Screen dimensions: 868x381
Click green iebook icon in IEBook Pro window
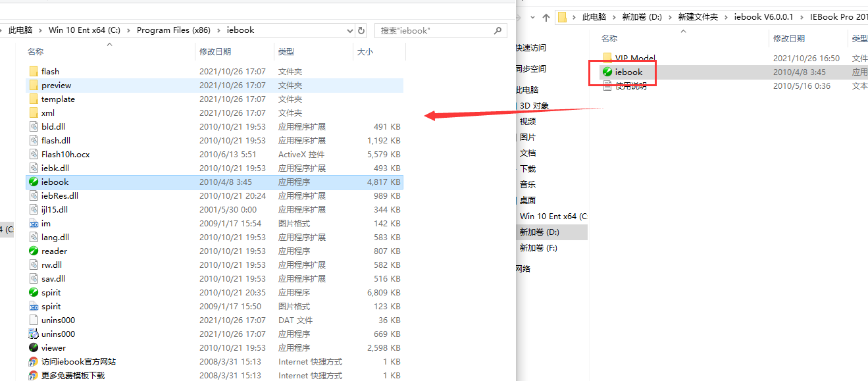pyautogui.click(x=607, y=72)
